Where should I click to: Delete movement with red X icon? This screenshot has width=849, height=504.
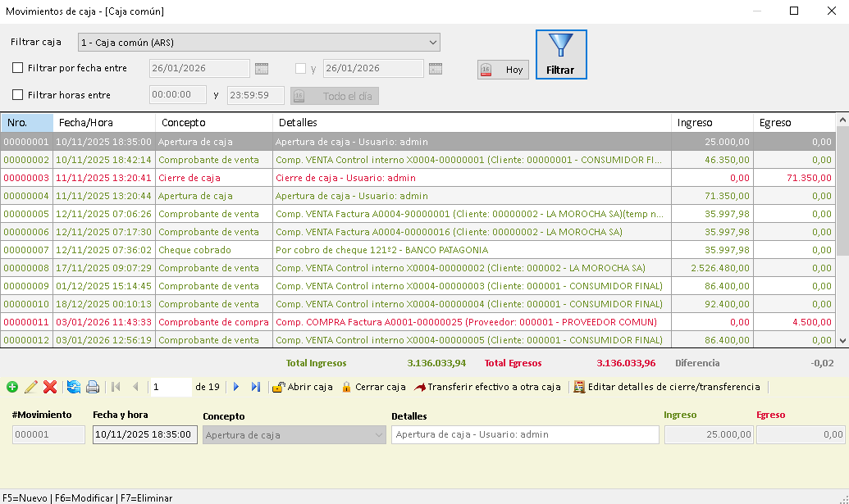(x=50, y=387)
